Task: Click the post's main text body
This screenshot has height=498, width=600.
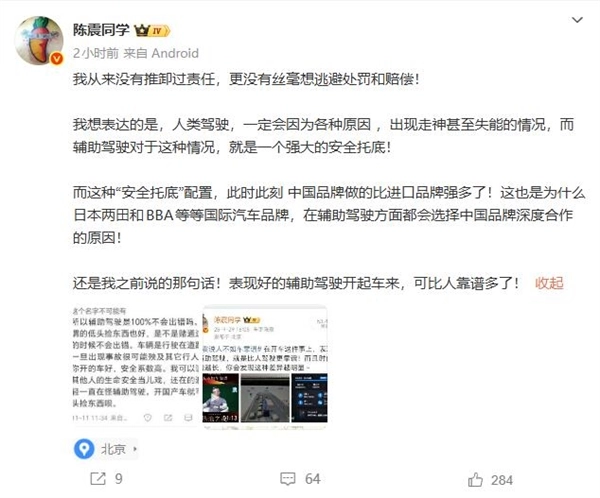Action: pos(329,181)
